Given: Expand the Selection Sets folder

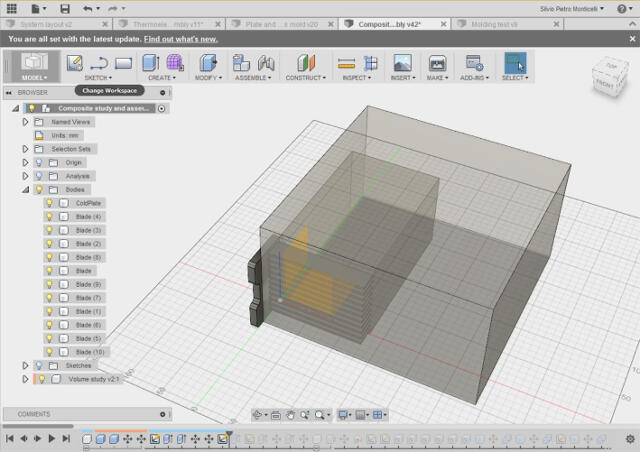Looking at the screenshot, I should click(x=25, y=149).
